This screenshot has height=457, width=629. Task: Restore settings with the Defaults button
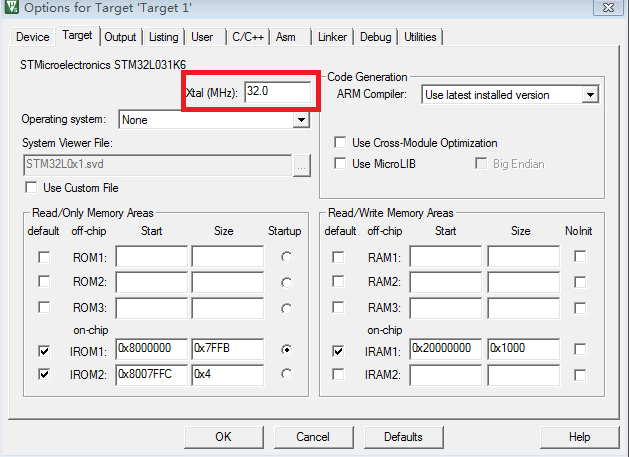click(x=404, y=437)
